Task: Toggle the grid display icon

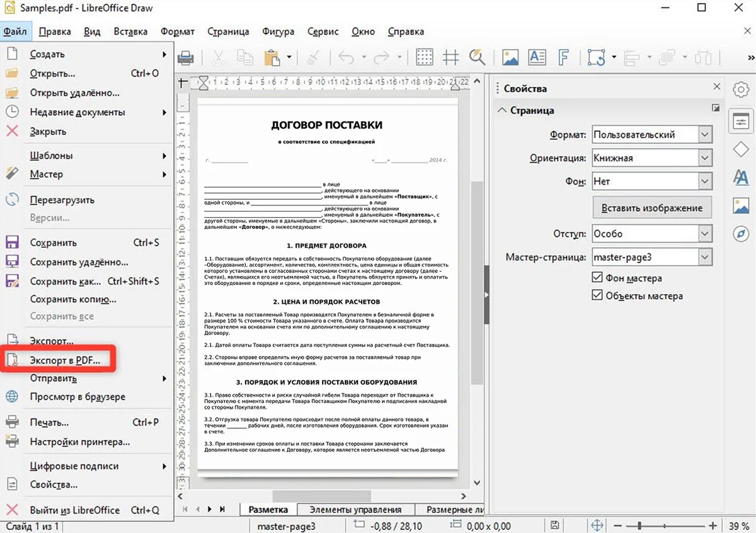Action: (425, 57)
